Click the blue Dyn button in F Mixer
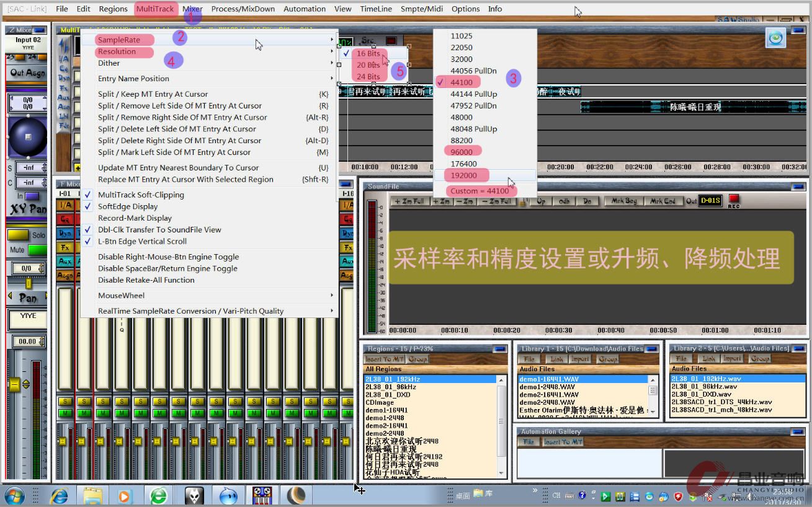 coord(65,233)
